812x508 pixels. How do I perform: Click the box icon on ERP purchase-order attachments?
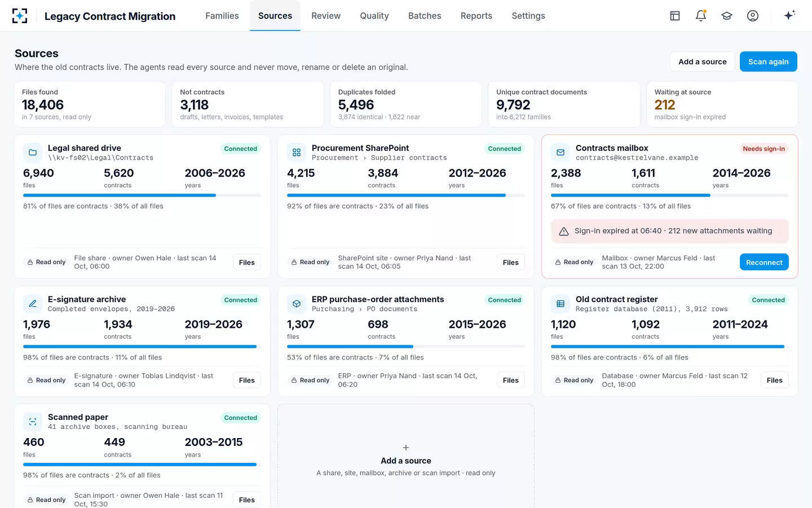tap(297, 304)
